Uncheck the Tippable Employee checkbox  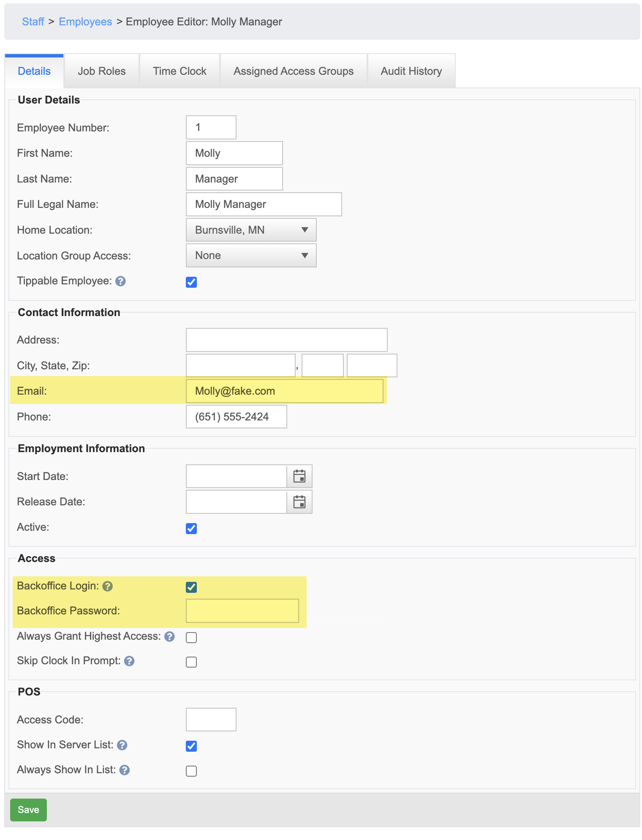[x=191, y=282]
